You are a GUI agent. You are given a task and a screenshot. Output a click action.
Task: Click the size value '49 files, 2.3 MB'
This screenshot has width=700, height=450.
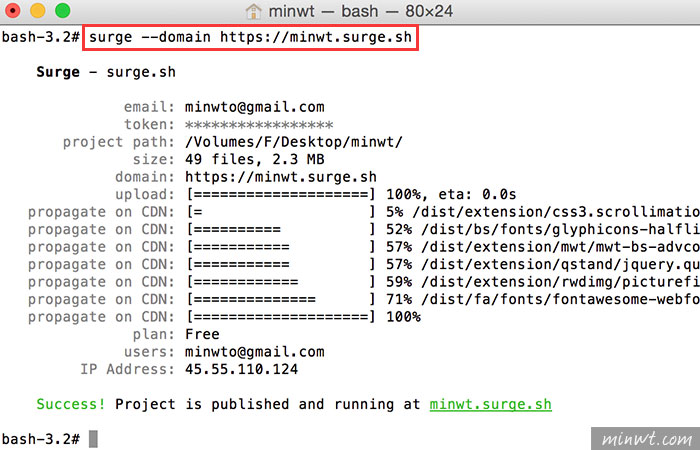[x=254, y=159]
